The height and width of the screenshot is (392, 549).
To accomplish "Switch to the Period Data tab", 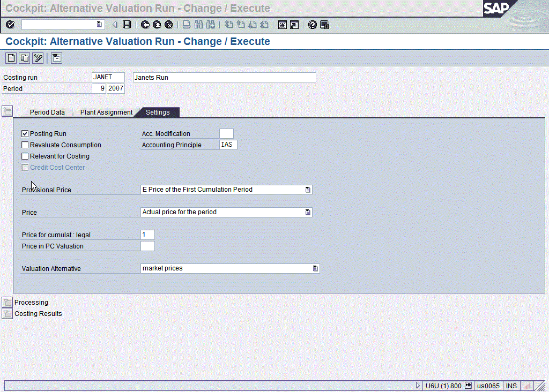I will pos(47,112).
